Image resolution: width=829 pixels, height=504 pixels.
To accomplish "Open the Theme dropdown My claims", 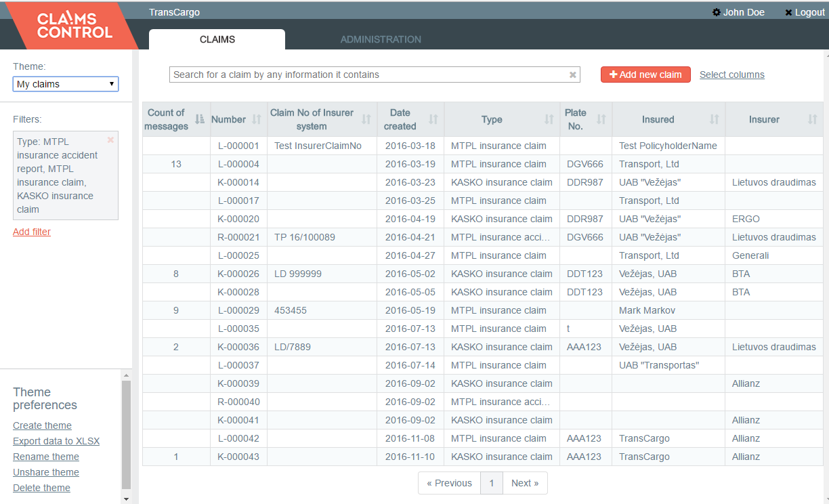I will (x=66, y=84).
